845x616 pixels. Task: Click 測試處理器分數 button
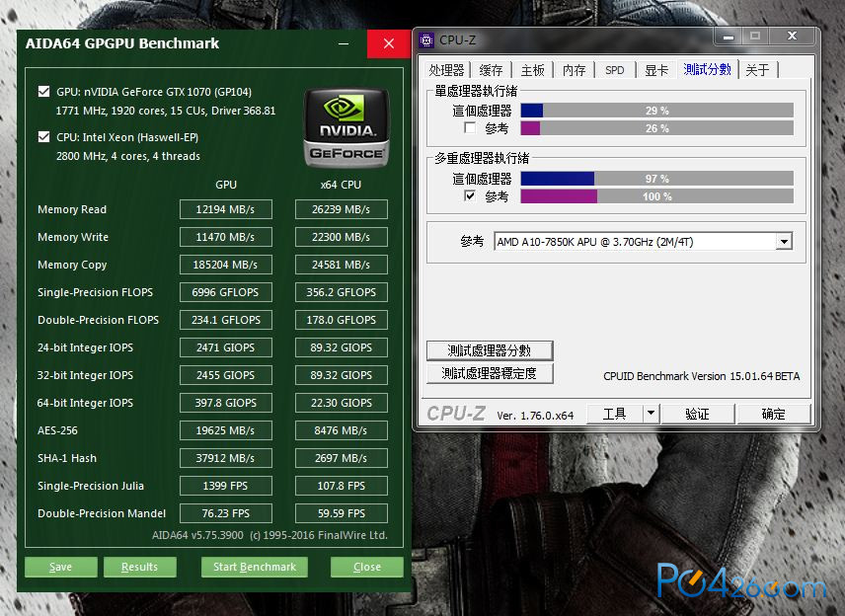[x=490, y=350]
